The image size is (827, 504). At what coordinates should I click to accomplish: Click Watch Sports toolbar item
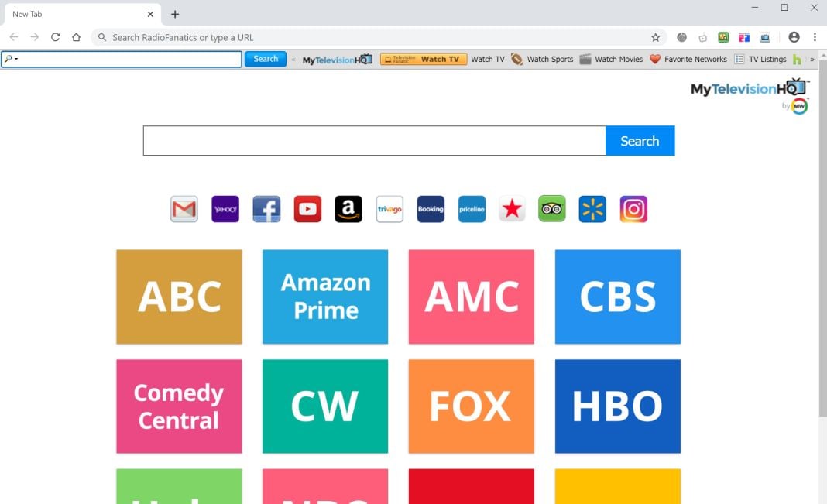(542, 60)
